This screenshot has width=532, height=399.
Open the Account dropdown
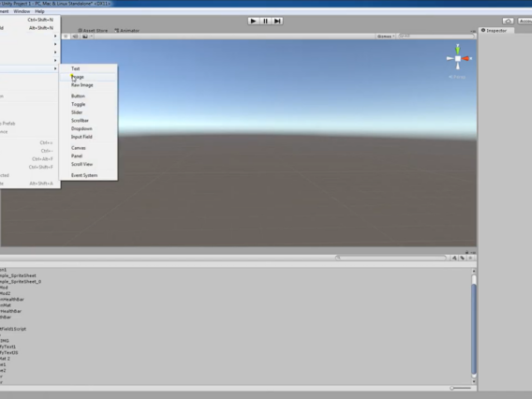tap(525, 21)
